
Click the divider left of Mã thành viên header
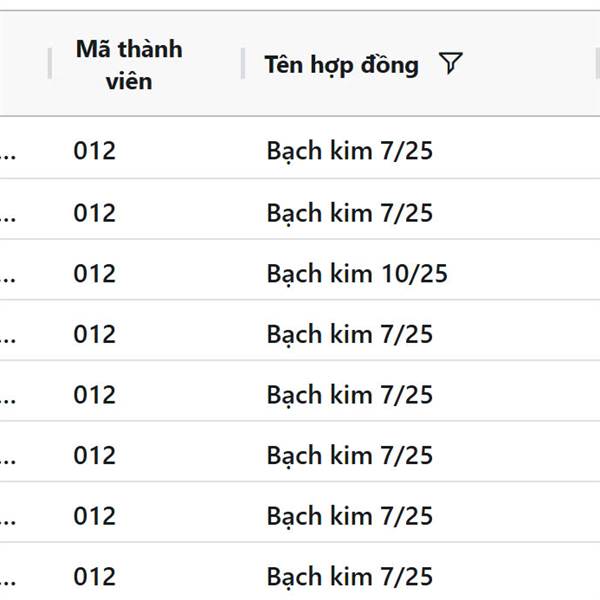point(49,64)
